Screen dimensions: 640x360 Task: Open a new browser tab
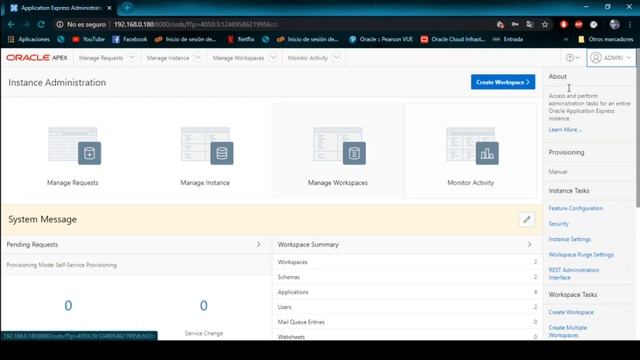(x=127, y=7)
